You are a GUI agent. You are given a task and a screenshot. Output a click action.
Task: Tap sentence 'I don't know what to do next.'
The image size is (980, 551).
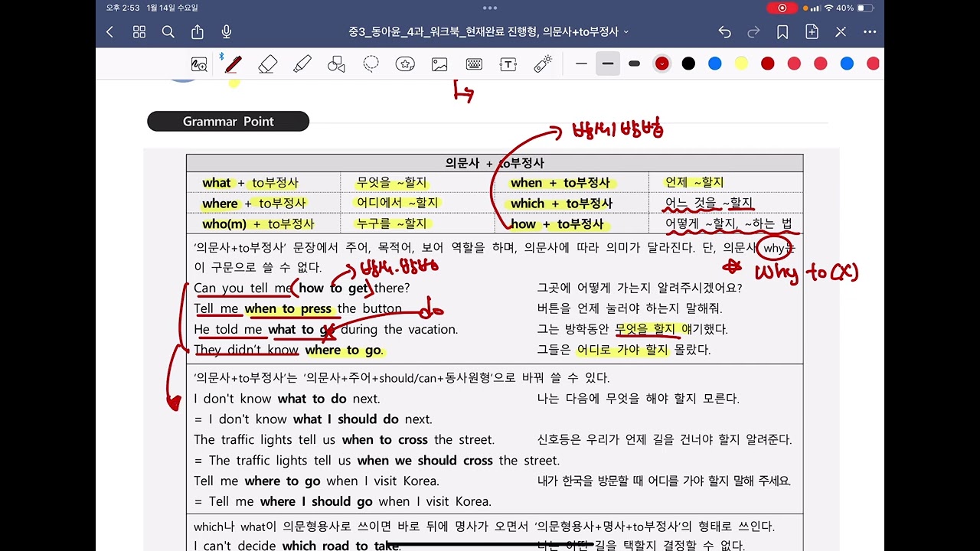pos(287,398)
